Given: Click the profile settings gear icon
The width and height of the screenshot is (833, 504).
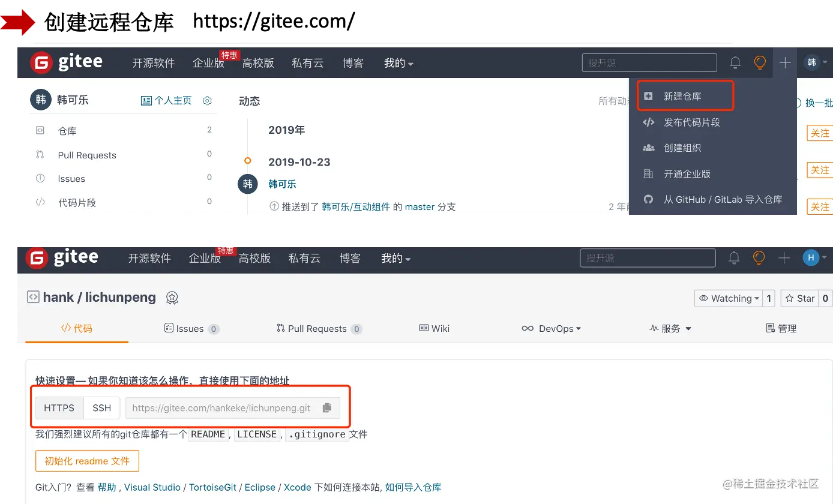Looking at the screenshot, I should [207, 100].
